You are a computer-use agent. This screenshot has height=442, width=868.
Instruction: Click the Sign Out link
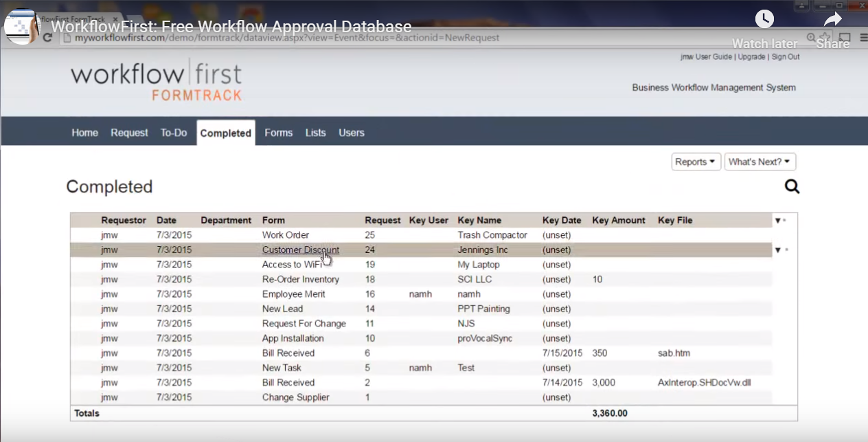pyautogui.click(x=785, y=56)
